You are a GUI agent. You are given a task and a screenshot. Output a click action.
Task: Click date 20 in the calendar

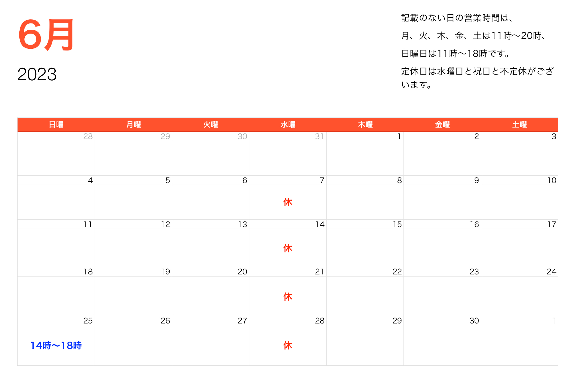(x=242, y=272)
